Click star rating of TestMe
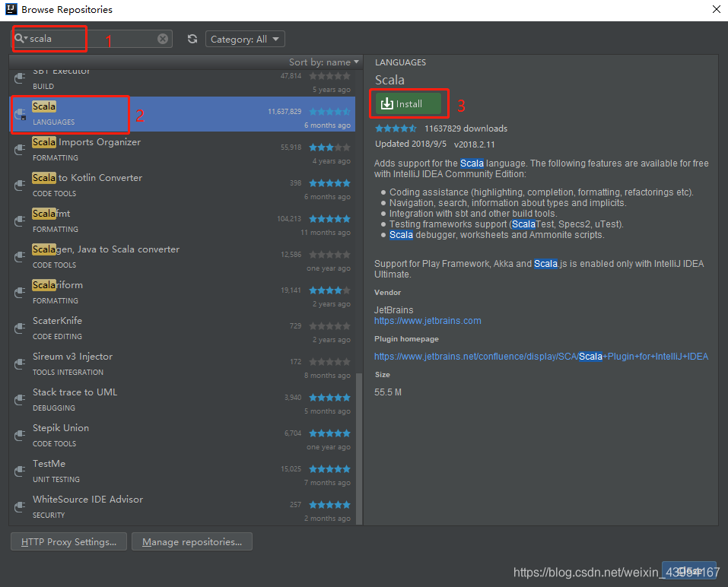The width and height of the screenshot is (728, 587). point(329,469)
